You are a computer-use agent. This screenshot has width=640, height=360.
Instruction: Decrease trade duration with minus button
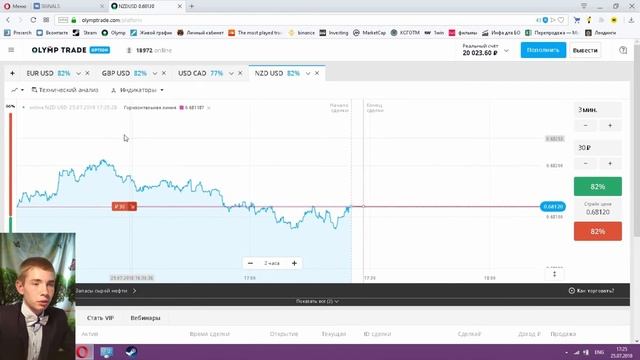point(586,125)
